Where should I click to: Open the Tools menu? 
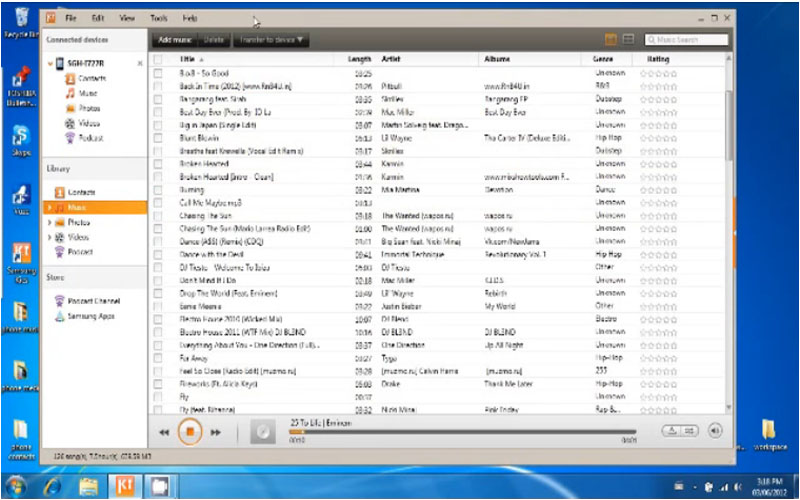(159, 18)
